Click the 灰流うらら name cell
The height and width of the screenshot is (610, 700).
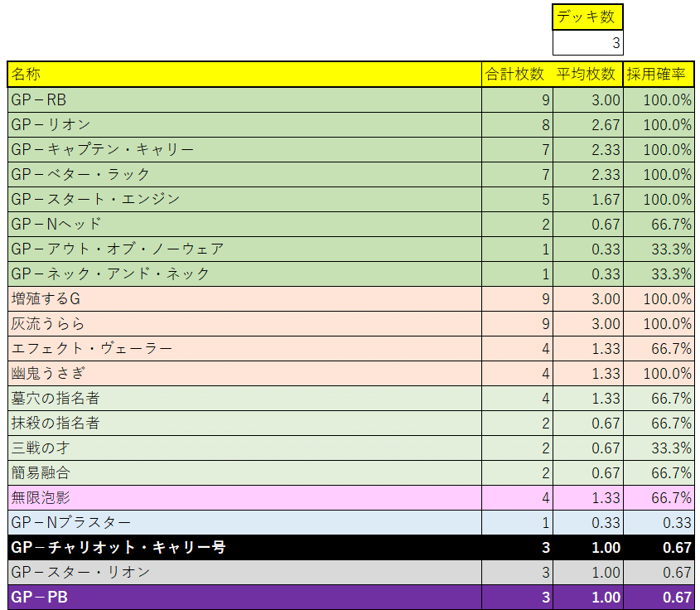pyautogui.click(x=244, y=324)
